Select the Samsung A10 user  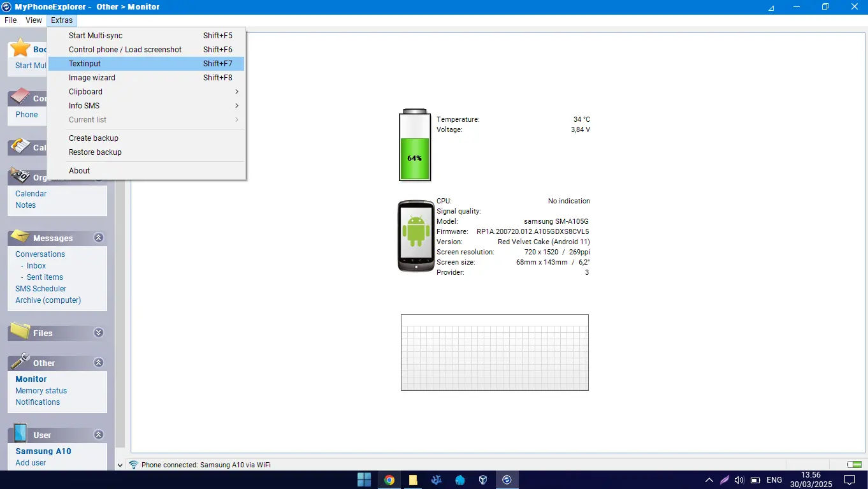tap(43, 451)
